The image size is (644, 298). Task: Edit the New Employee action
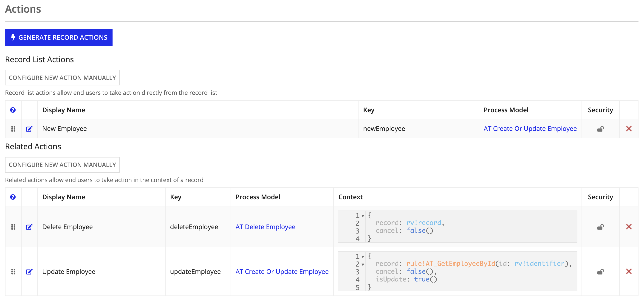[29, 129]
